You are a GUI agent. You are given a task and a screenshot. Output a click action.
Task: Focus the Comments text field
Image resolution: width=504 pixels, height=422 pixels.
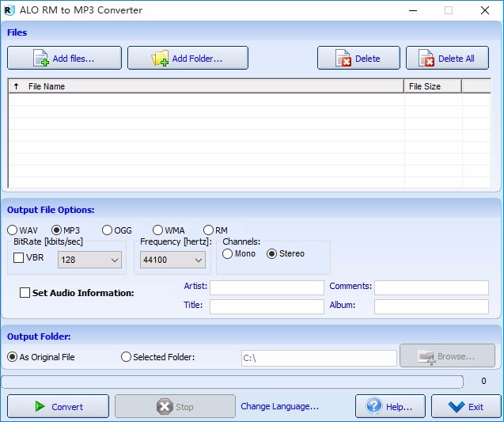(431, 287)
